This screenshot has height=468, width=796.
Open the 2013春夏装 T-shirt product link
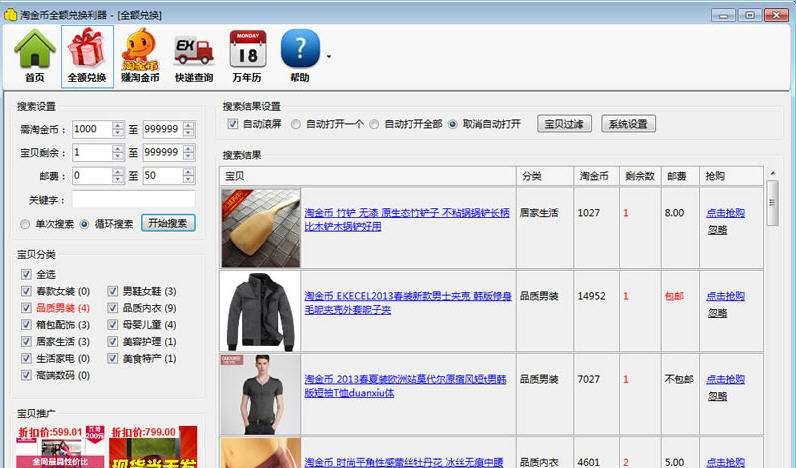pyautogui.click(x=405, y=386)
